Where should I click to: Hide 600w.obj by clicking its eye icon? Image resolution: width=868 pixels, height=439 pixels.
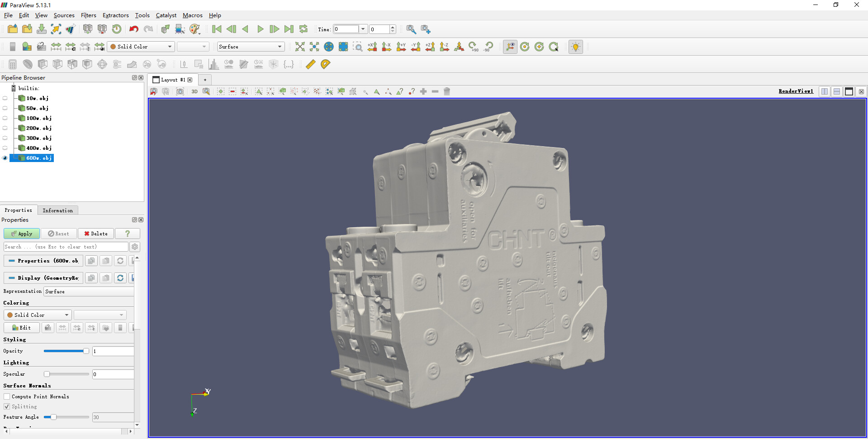[x=5, y=158]
